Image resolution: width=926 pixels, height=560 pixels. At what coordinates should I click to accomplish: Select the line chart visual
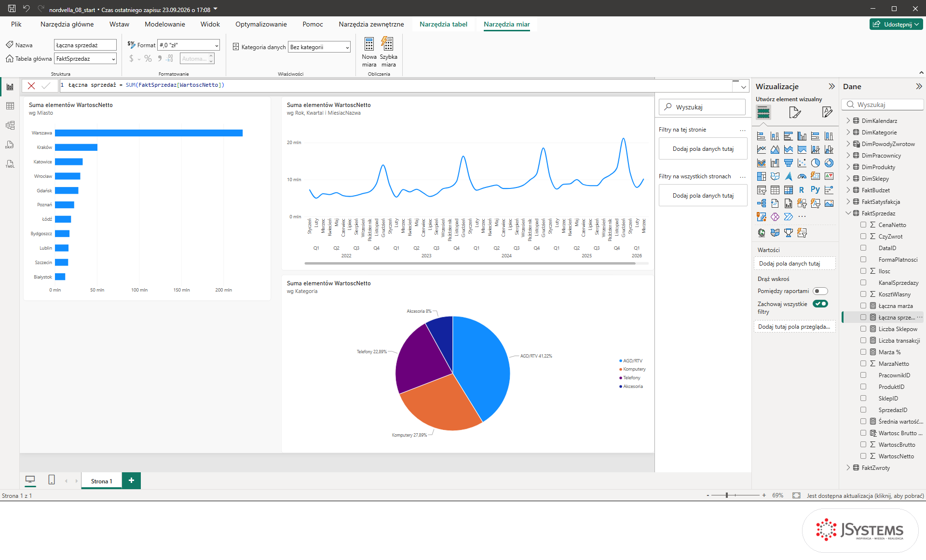tap(761, 149)
